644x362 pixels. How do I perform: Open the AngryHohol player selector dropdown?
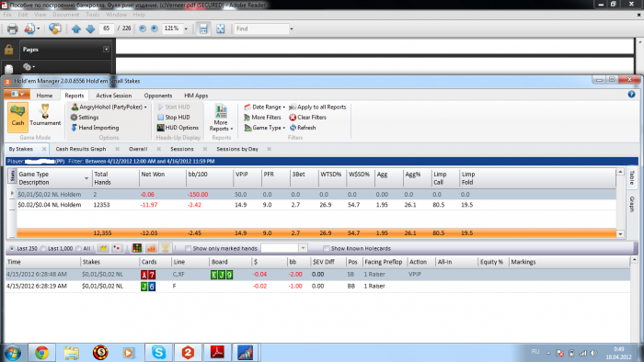pyautogui.click(x=109, y=107)
